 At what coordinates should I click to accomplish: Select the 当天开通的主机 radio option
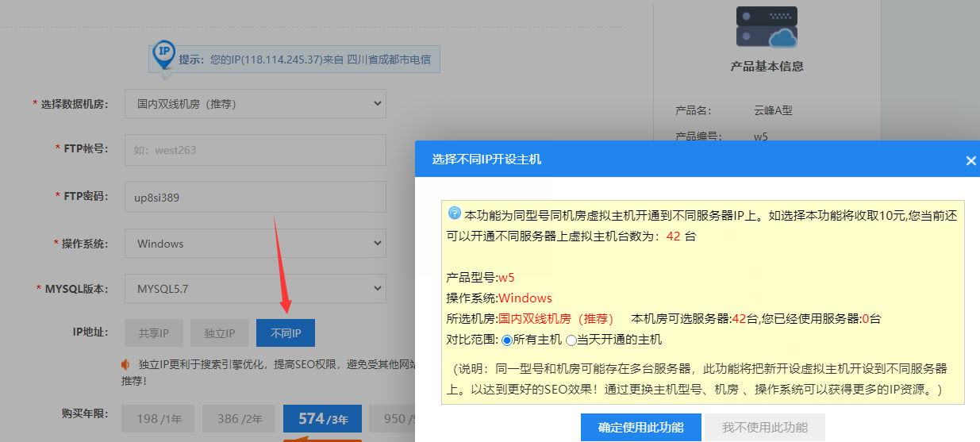click(571, 340)
